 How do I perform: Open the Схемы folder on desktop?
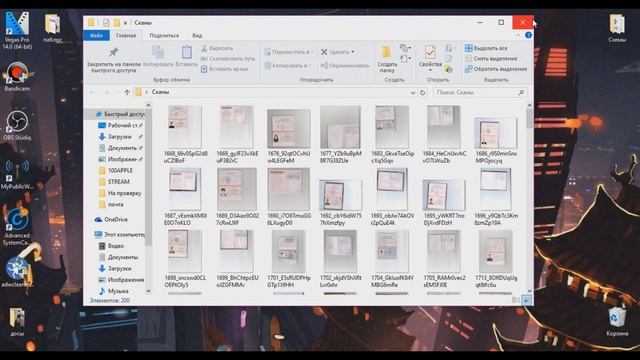pyautogui.click(x=617, y=28)
